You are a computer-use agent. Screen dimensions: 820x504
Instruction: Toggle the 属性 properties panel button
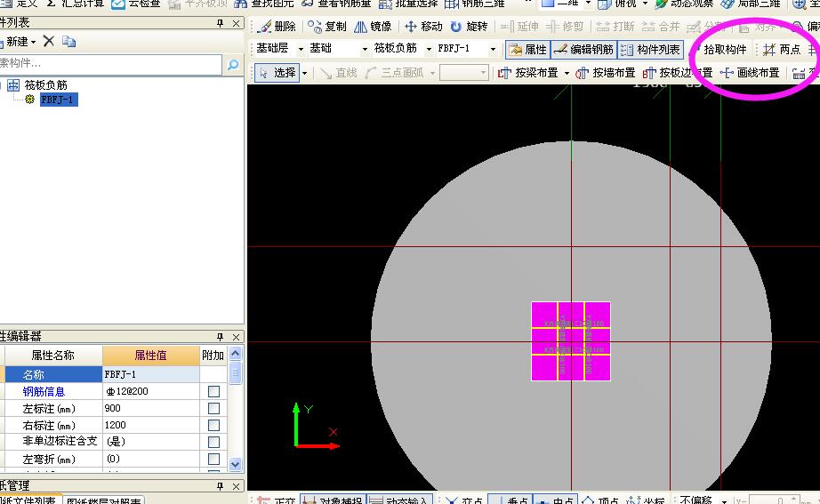[x=527, y=49]
